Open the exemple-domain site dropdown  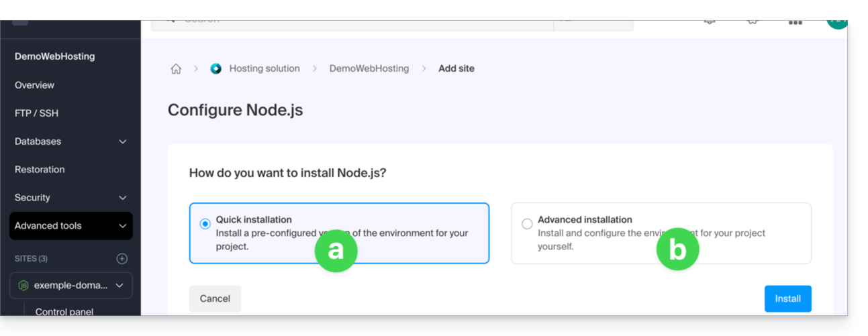(x=119, y=285)
